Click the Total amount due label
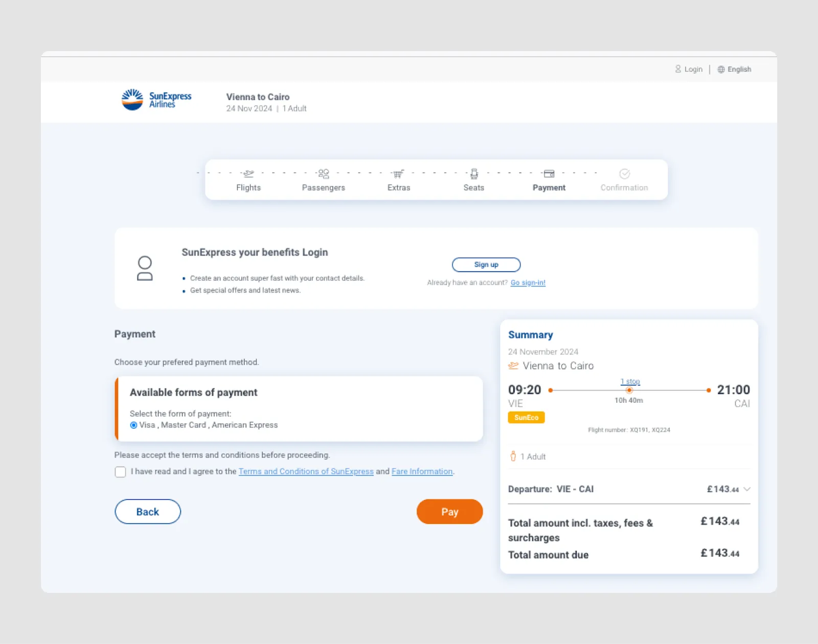Screen dimensions: 818x644 [x=549, y=555]
